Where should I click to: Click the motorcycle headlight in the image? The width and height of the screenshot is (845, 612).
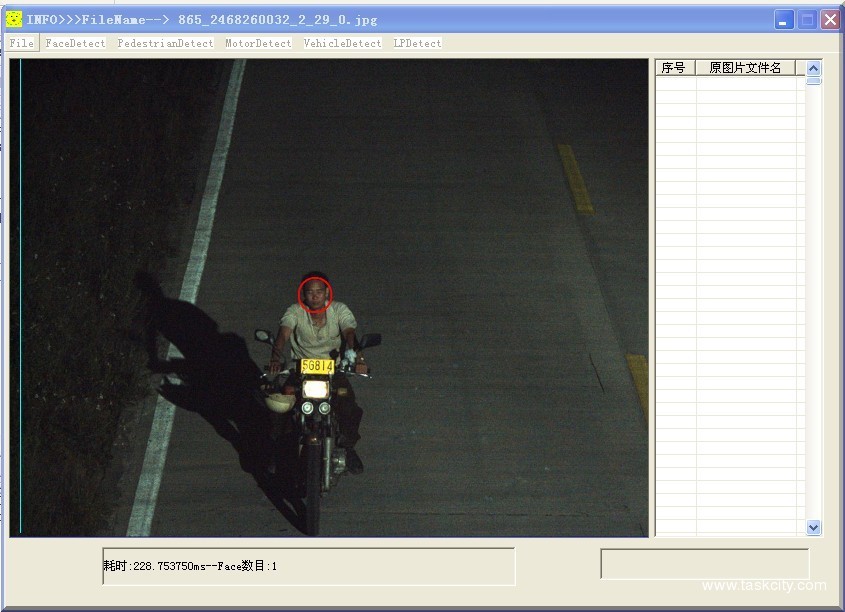point(316,388)
